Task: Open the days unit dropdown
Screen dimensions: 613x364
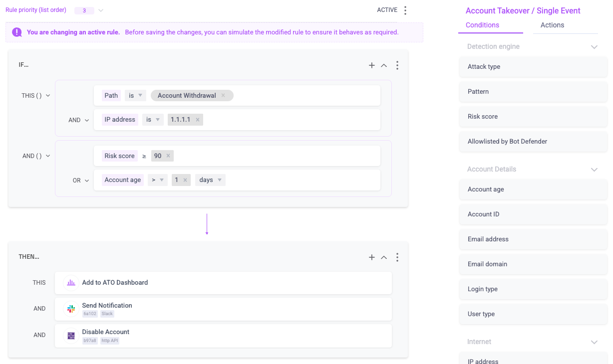Action: click(220, 180)
